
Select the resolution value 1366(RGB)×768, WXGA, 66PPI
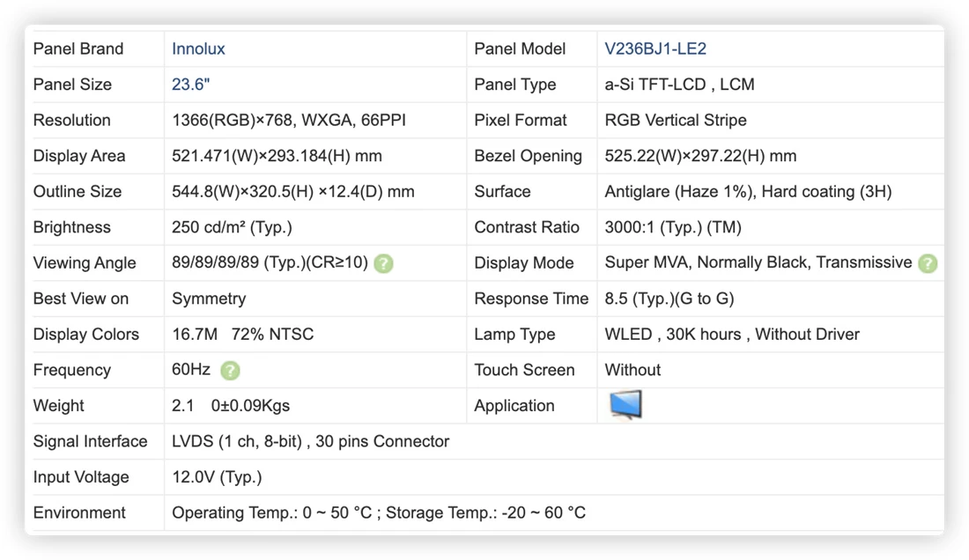coord(289,120)
